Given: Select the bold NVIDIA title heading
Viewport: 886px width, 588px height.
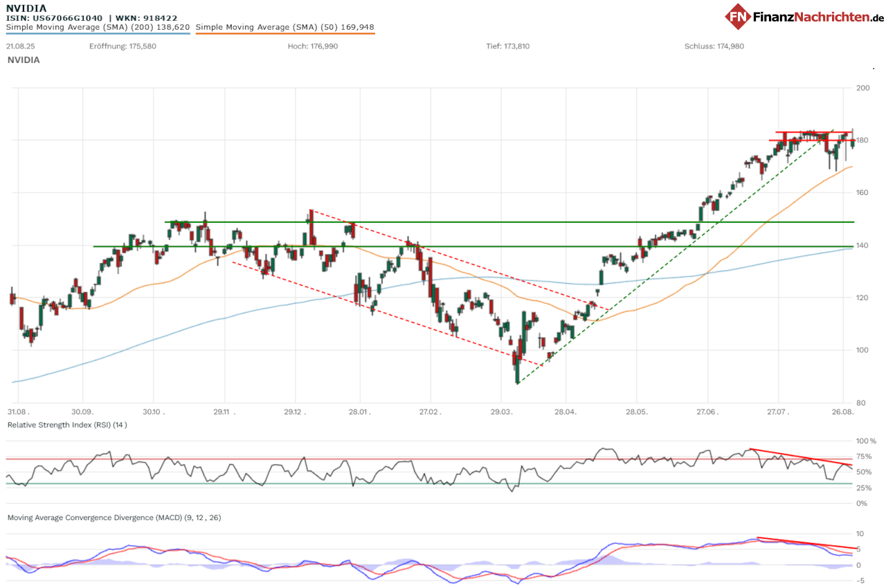Looking at the screenshot, I should pos(26,8).
